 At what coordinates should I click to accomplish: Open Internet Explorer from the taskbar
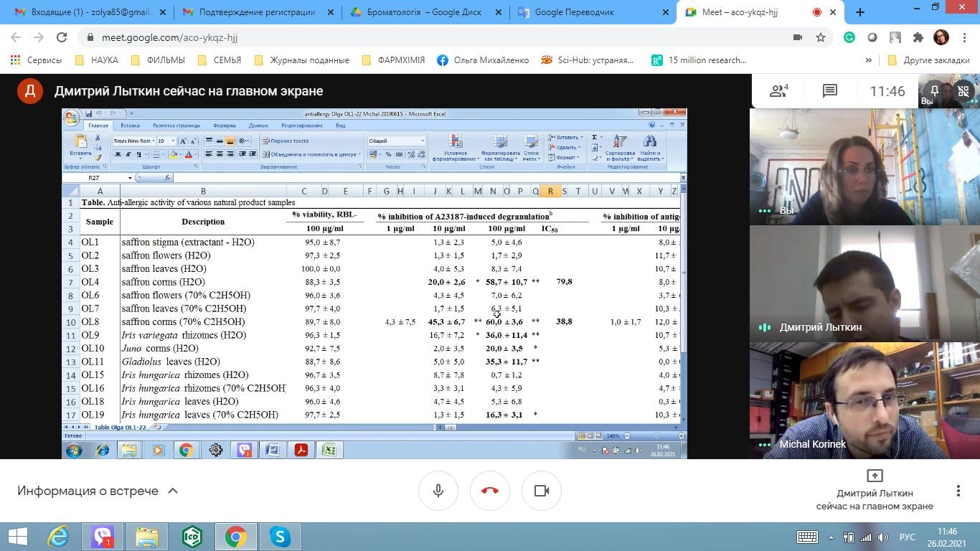click(x=58, y=537)
